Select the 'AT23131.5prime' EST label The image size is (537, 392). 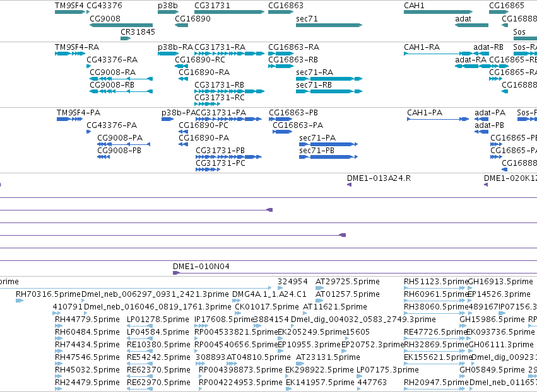(328, 357)
